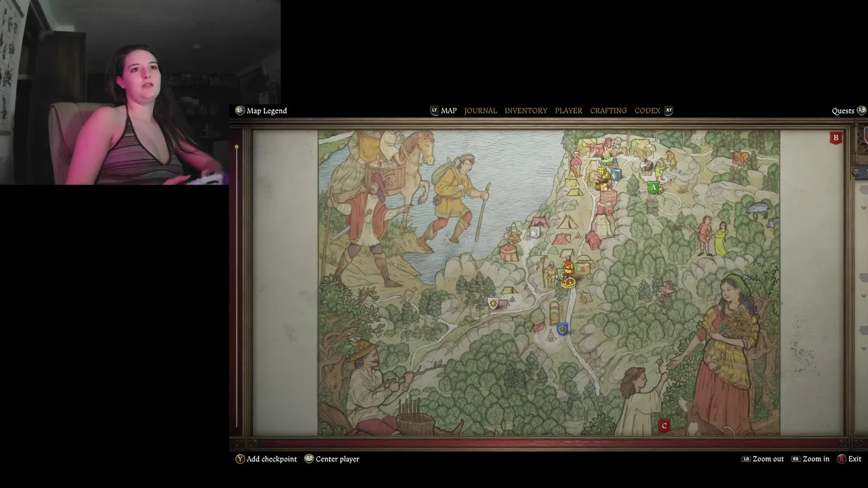The height and width of the screenshot is (488, 868).
Task: Click the grey shield marker by the lakeshore
Action: click(534, 232)
